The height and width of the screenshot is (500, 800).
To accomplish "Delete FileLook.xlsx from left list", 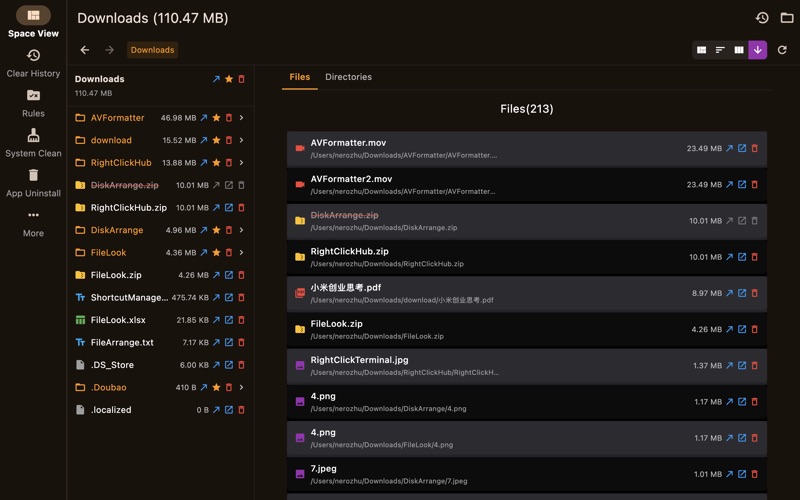I will pyautogui.click(x=241, y=320).
